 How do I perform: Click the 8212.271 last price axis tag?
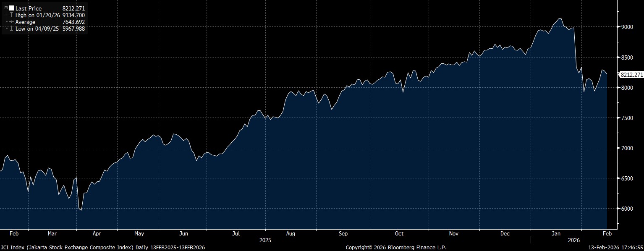(631, 75)
